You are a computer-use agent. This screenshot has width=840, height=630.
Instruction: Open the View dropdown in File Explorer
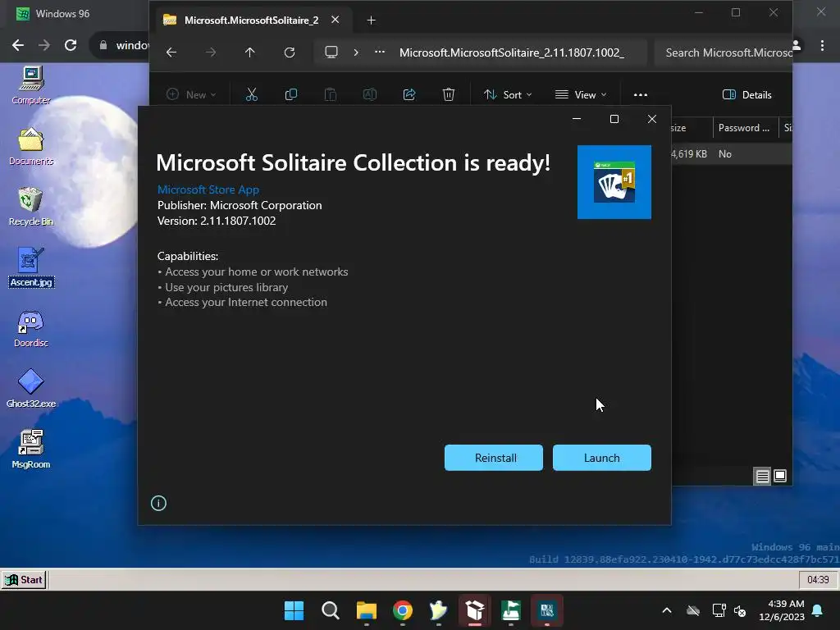coord(582,95)
